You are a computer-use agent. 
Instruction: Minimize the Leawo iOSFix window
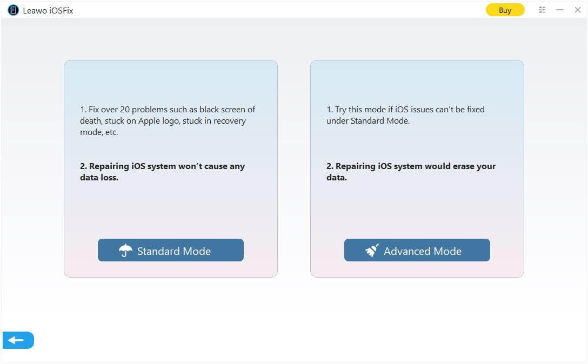click(560, 10)
